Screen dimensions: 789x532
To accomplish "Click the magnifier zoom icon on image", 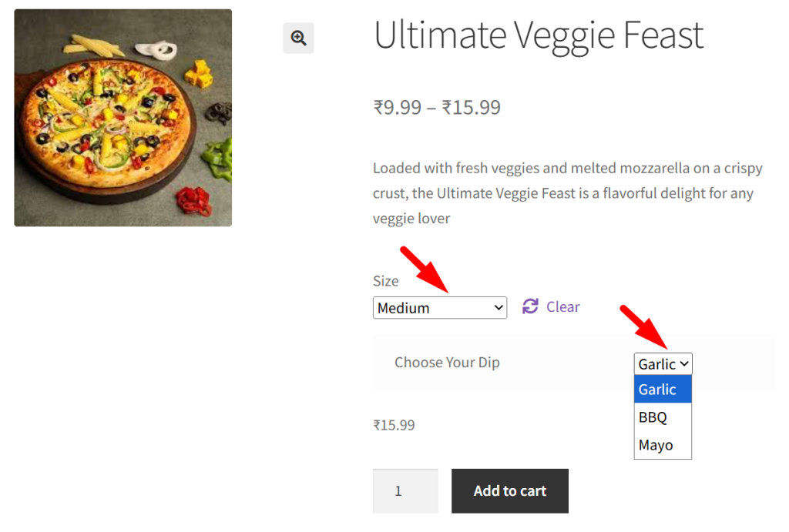I will [x=298, y=38].
